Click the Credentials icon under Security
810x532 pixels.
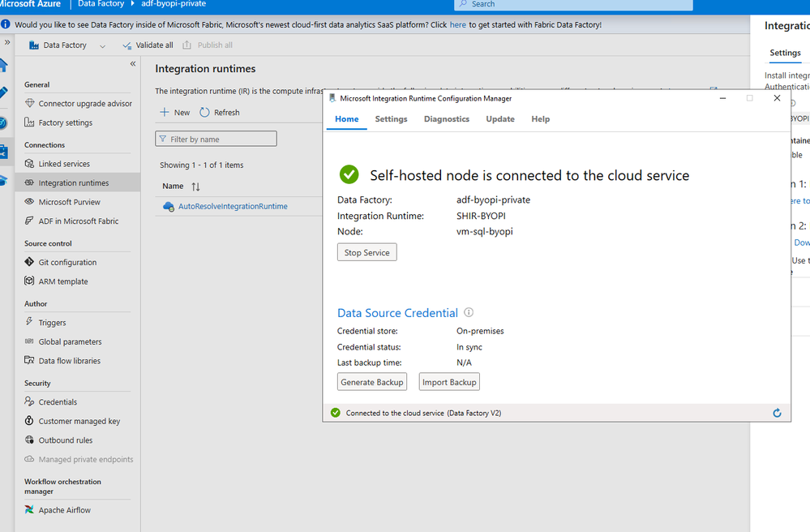tap(29, 402)
